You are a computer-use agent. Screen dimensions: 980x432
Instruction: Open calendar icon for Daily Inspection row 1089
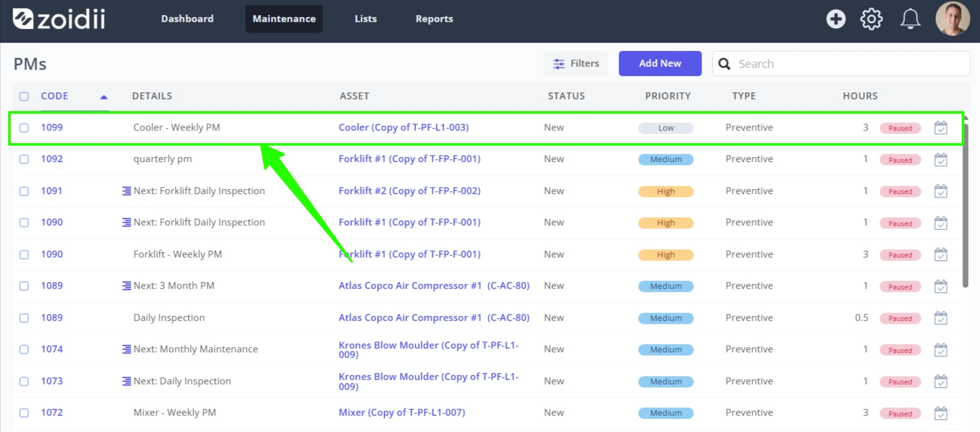(940, 318)
